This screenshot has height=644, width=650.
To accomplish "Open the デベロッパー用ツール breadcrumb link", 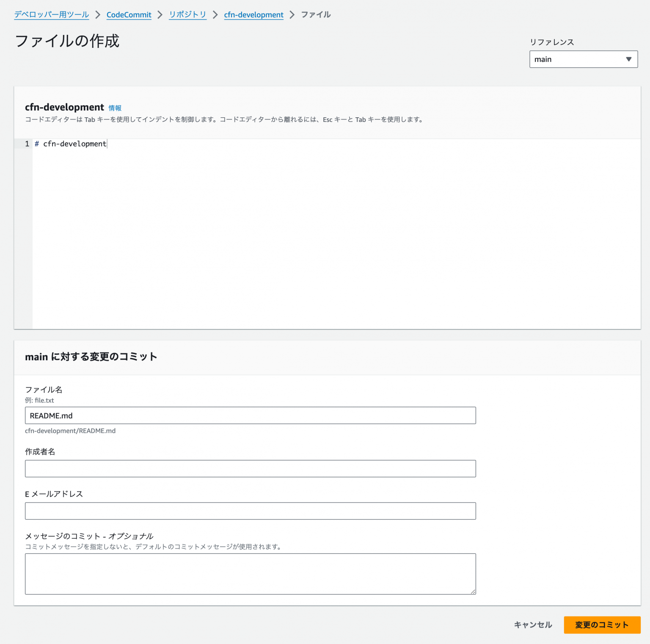I will click(51, 14).
